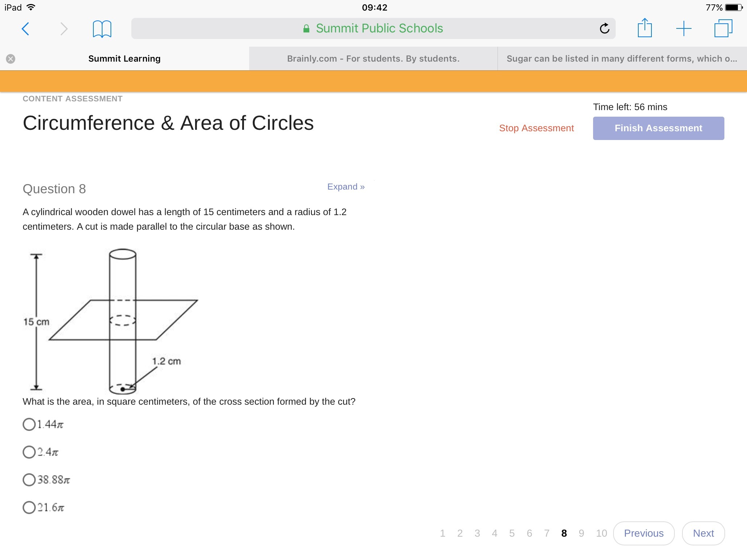Choose the 38.88π option

[x=29, y=480]
